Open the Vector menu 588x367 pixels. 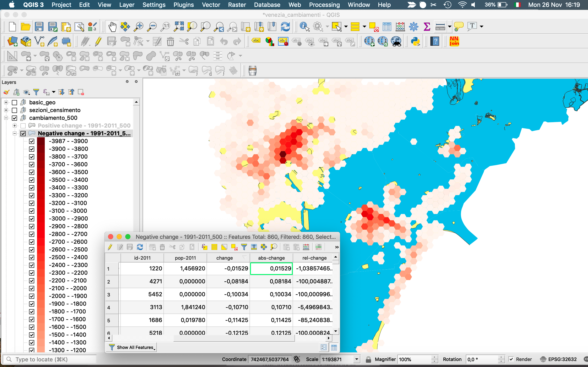coord(211,5)
